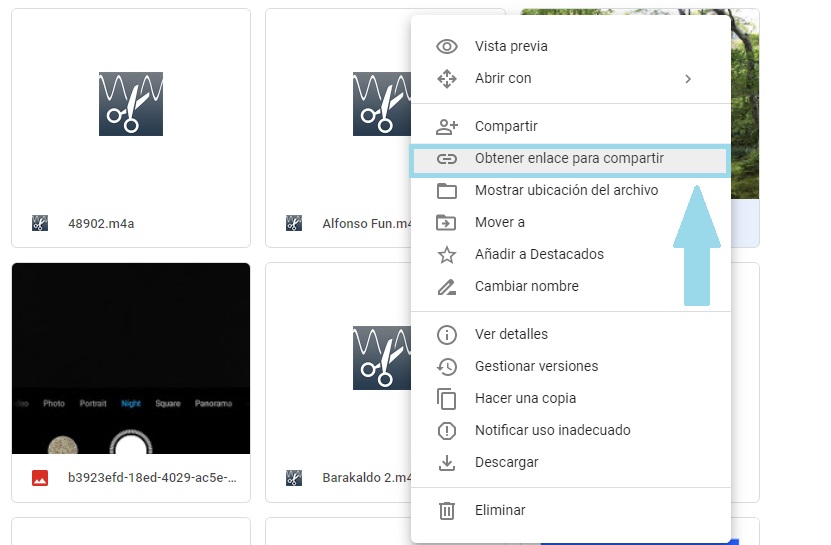Click the pencil icon for Cambiar nombre
Screen dimensions: 831x545
tap(447, 287)
